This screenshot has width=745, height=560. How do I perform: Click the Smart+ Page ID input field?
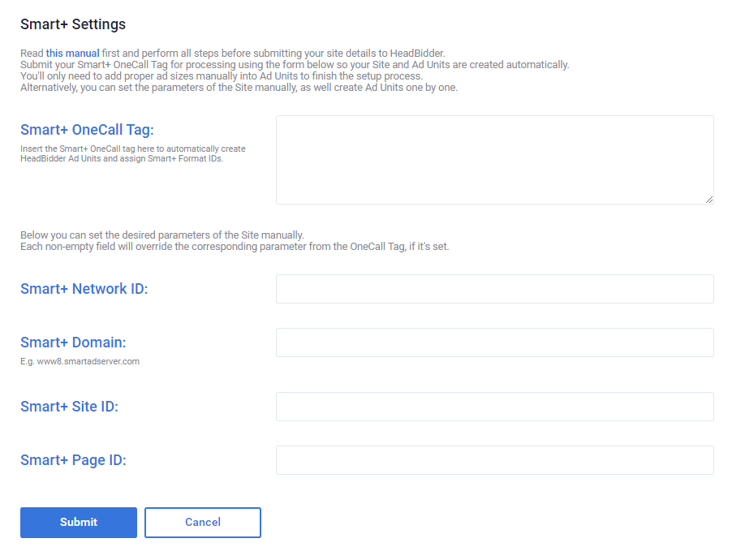(x=494, y=460)
